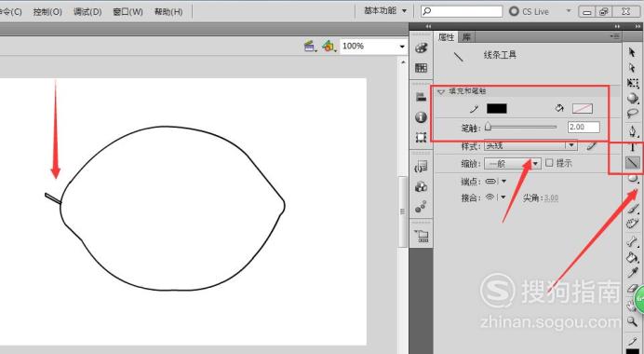Viewport: 644px width, 354px height.
Task: Select the Eyedropper tool
Action: click(633, 273)
